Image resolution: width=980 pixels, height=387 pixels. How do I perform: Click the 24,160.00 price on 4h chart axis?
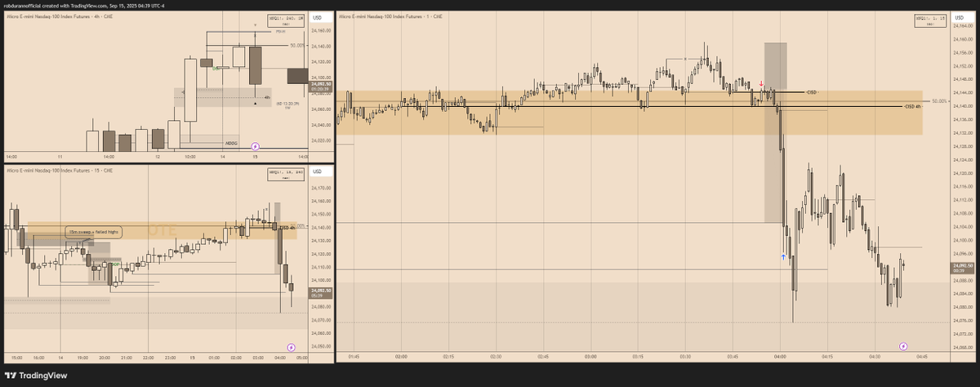click(x=321, y=31)
